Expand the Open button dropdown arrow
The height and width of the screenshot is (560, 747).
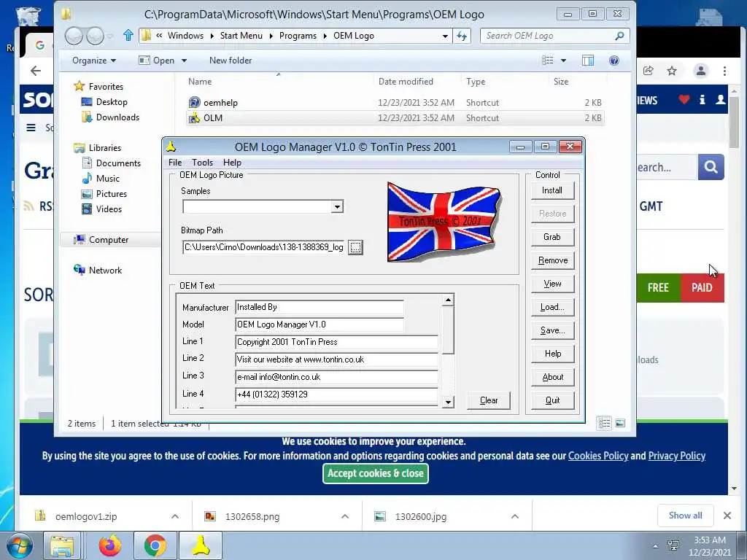click(x=184, y=61)
